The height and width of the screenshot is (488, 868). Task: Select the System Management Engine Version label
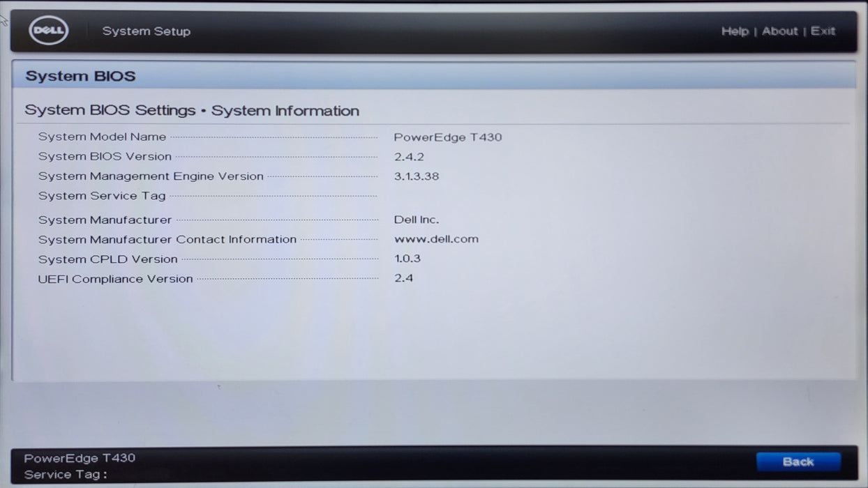[151, 176]
